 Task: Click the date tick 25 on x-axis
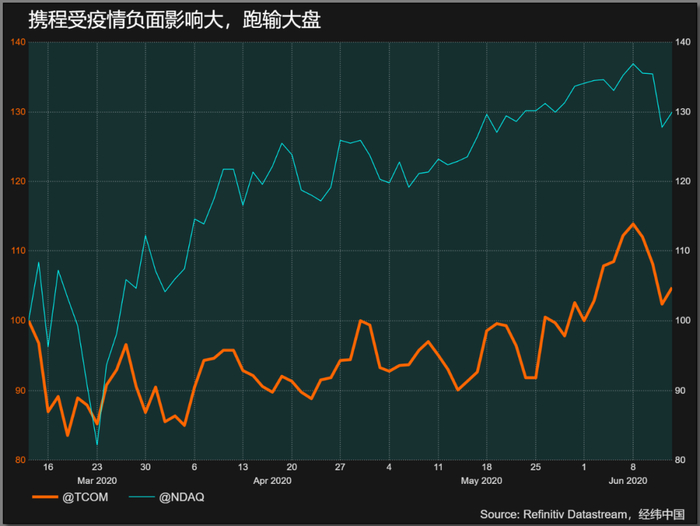(535, 467)
